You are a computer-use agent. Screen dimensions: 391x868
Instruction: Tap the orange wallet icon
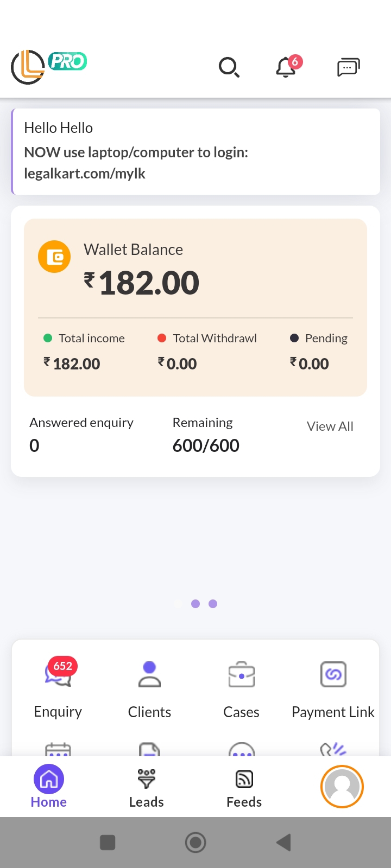pos(54,257)
